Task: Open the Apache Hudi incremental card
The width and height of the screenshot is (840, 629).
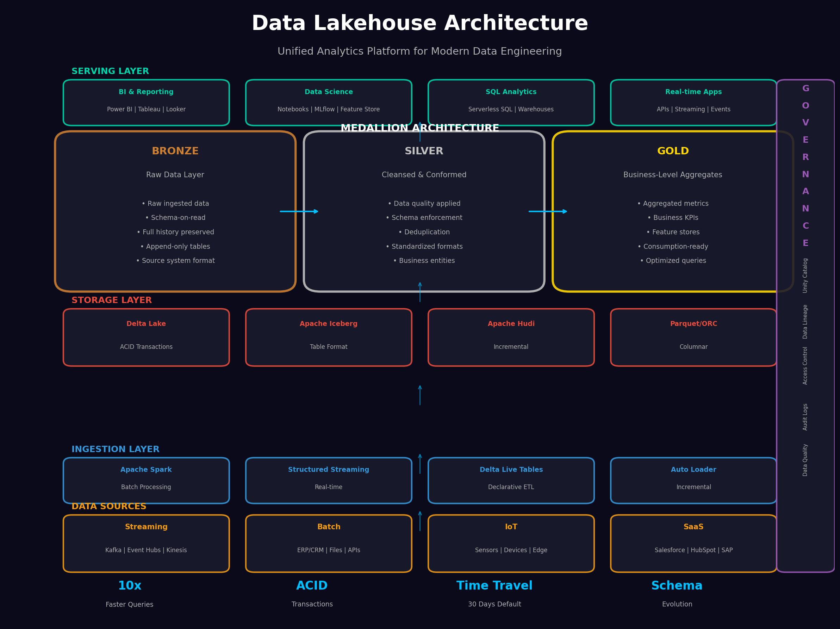Action: pyautogui.click(x=511, y=337)
